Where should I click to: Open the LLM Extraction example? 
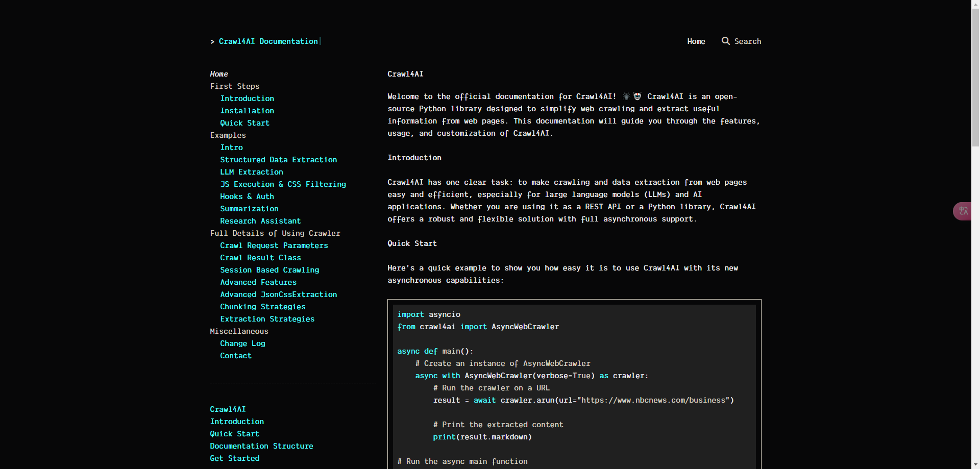click(x=251, y=172)
